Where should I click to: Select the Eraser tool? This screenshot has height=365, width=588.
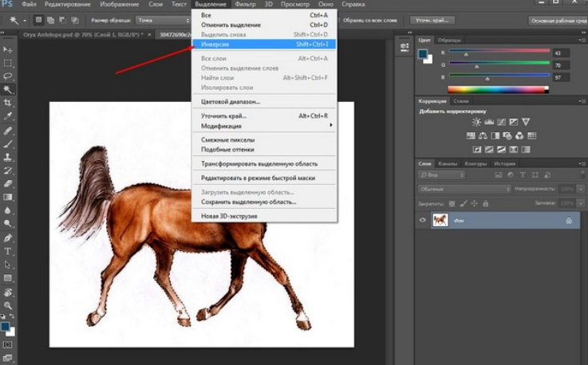point(7,183)
